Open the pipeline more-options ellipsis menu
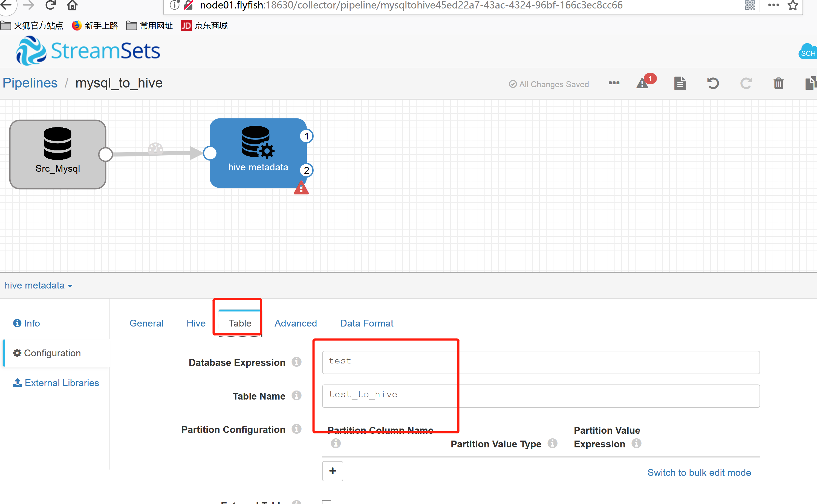The image size is (817, 504). 614,83
